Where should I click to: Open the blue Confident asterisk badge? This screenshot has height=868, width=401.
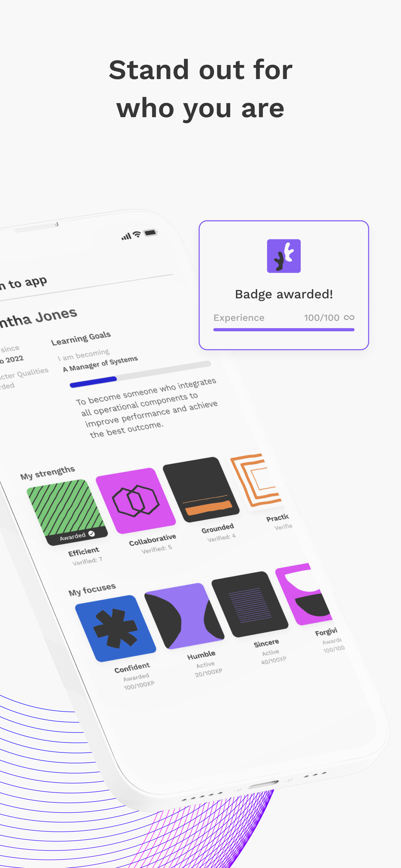[x=116, y=628]
